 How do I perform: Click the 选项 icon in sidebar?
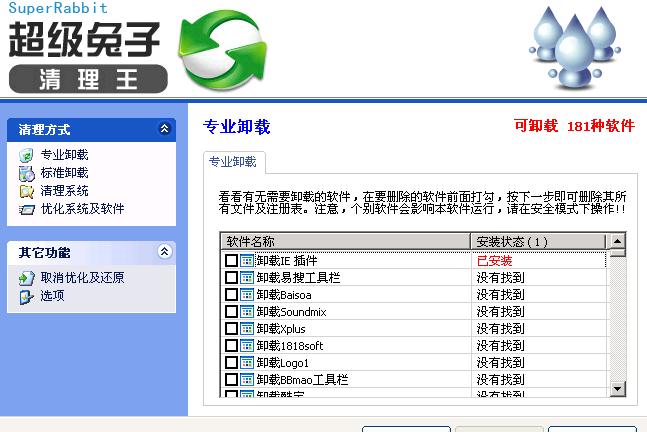point(26,296)
